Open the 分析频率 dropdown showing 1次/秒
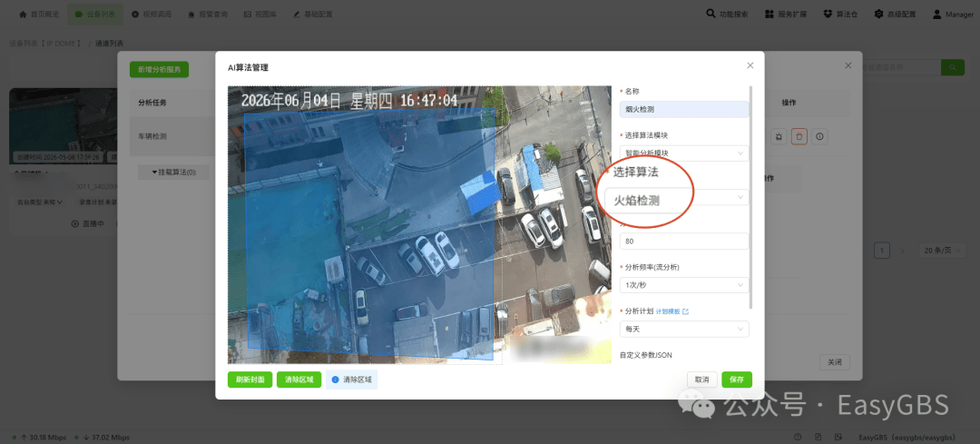 click(x=684, y=285)
